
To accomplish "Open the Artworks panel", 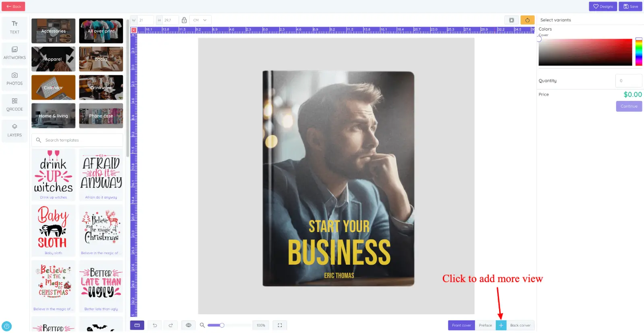I will [14, 53].
